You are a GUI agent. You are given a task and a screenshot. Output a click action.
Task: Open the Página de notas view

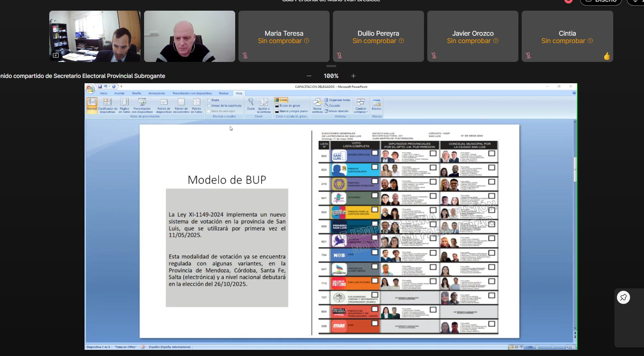click(x=124, y=105)
